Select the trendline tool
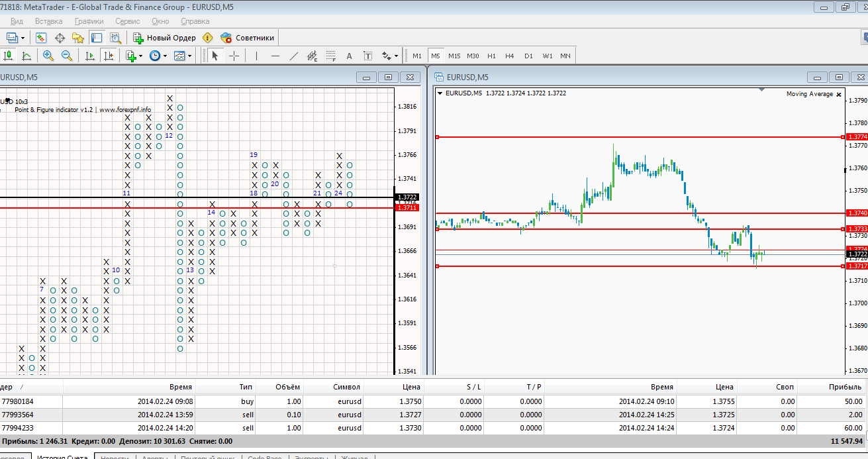The height and width of the screenshot is (459, 868). coord(294,56)
